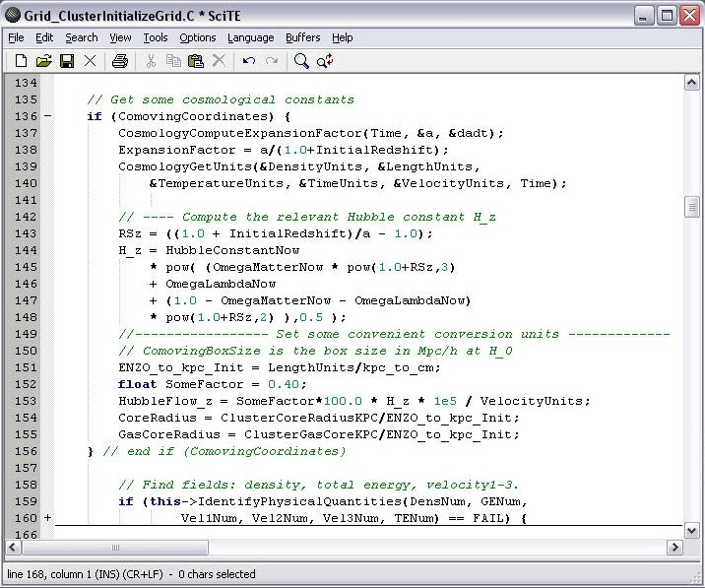
Task: Open the Language menu
Action: point(250,37)
